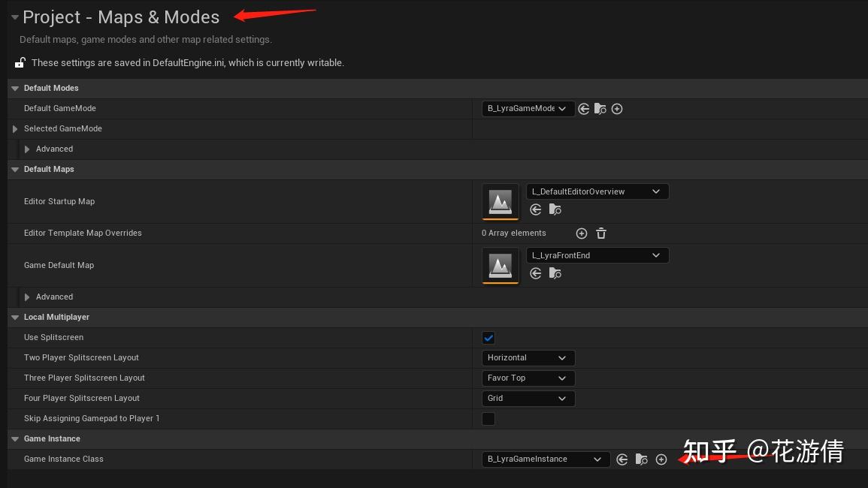Remove all Editor Template Map Overrides elements
Image resolution: width=868 pixels, height=488 pixels.
(601, 233)
